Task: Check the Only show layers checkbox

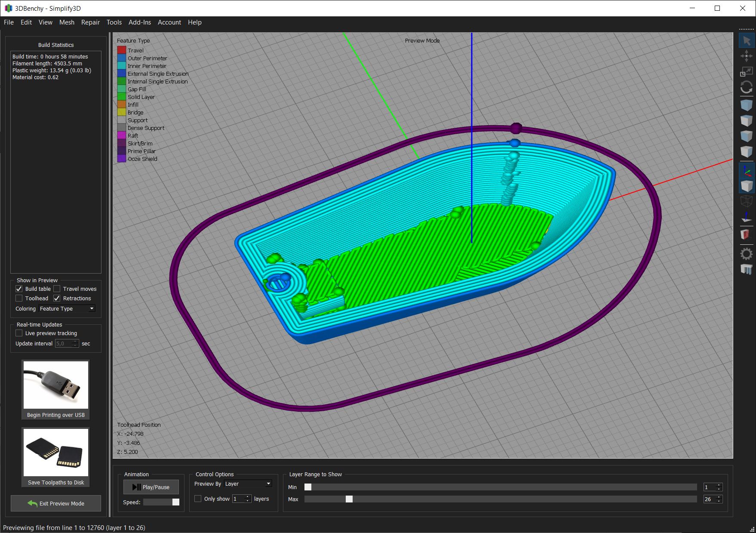Action: (x=198, y=499)
